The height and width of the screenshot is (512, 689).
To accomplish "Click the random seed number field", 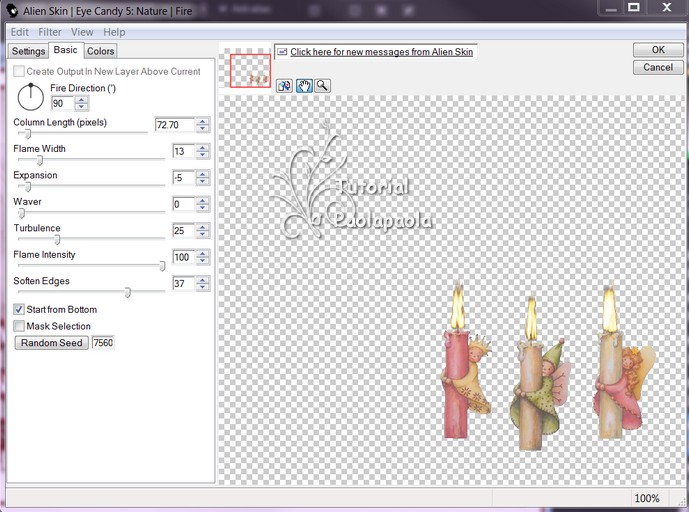I will click(x=103, y=342).
